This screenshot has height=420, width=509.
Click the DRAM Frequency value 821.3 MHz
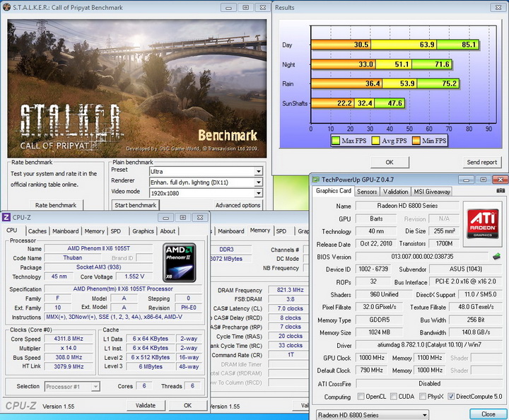(x=290, y=290)
